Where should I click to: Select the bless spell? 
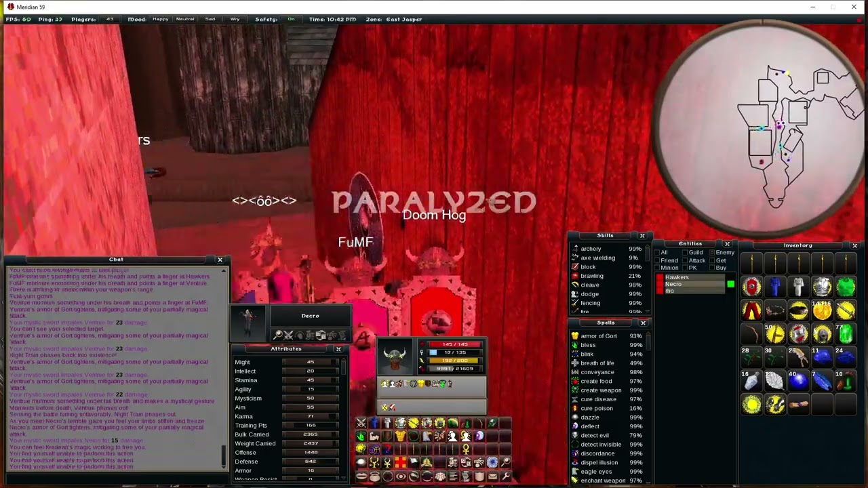608,345
